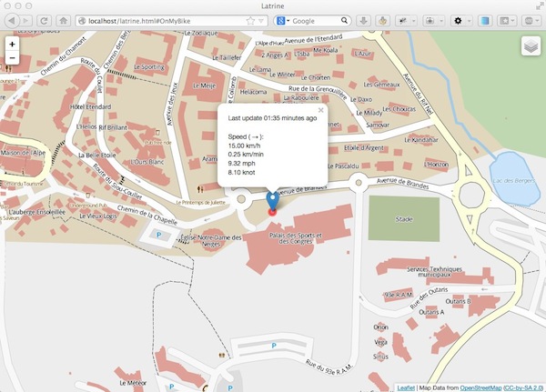546x392 pixels.
Task: Click the 'L'Ours Blanc' building label
Action: [147, 162]
